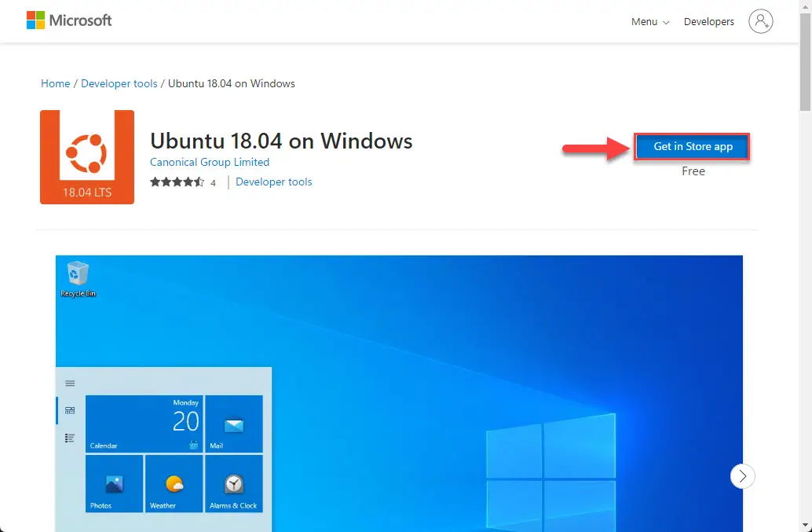Click the rating count '4'
The height and width of the screenshot is (532, 812).
point(213,183)
